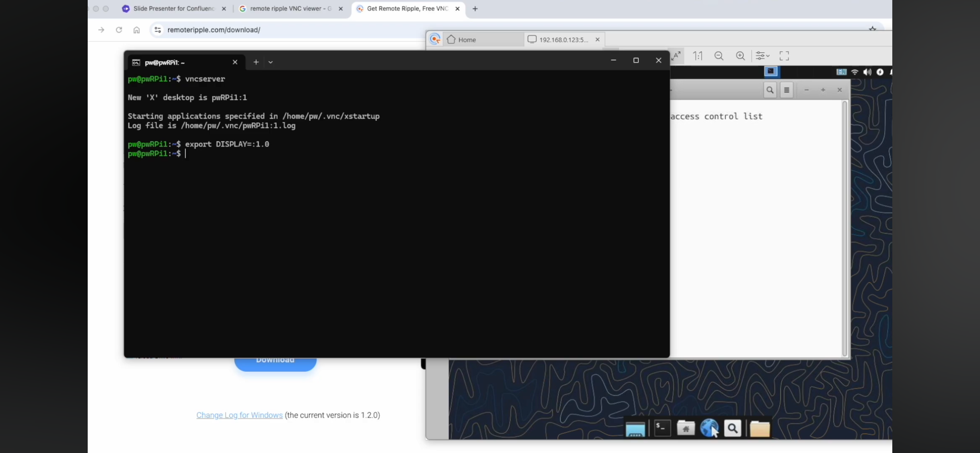Open viewer settings sliders dropdown
Screen dimensions: 980x453
762,56
